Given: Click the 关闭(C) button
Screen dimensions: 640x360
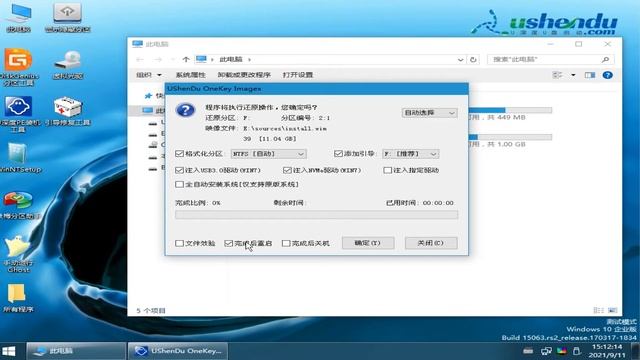Looking at the screenshot, I should [431, 243].
